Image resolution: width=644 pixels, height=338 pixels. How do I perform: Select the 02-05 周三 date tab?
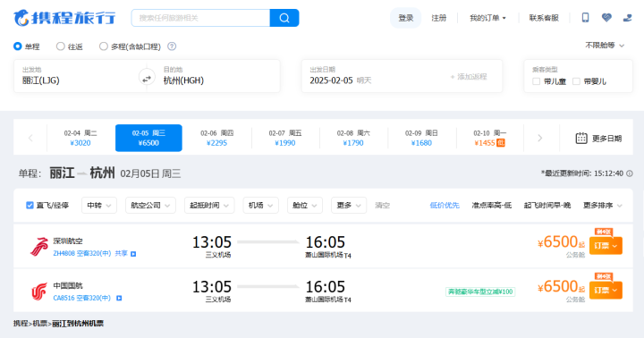(148, 138)
